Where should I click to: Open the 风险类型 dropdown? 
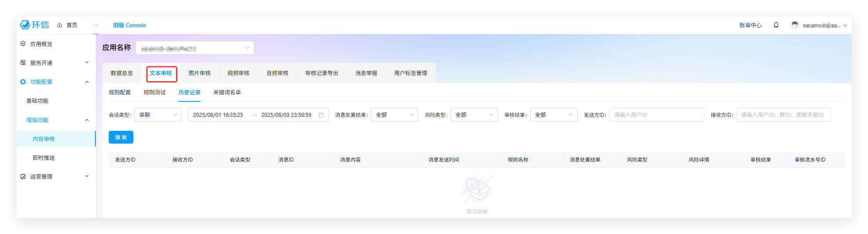(x=474, y=115)
